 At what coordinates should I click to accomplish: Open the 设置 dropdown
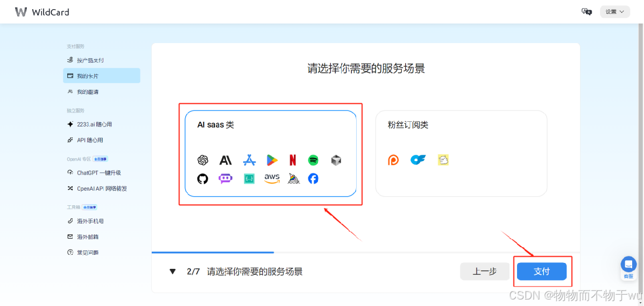coord(615,11)
